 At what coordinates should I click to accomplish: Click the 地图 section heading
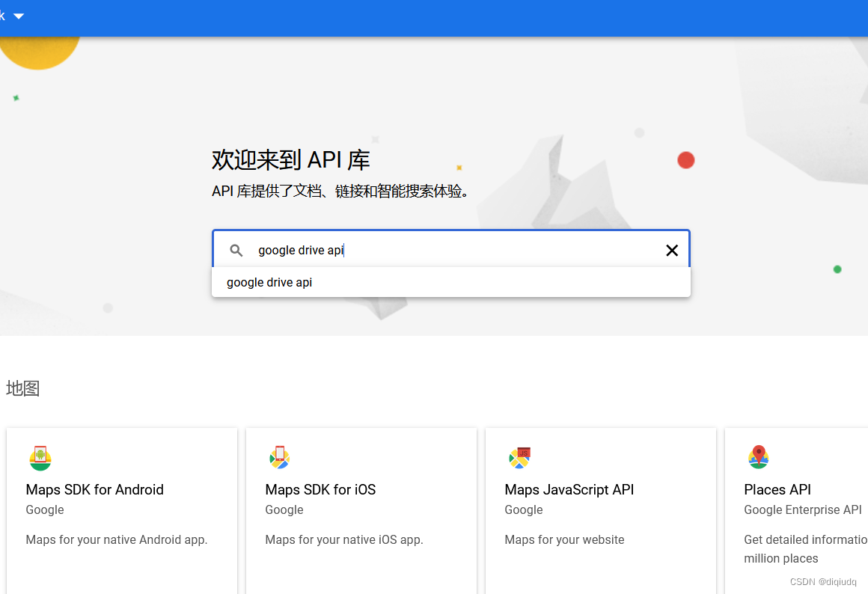coord(22,388)
